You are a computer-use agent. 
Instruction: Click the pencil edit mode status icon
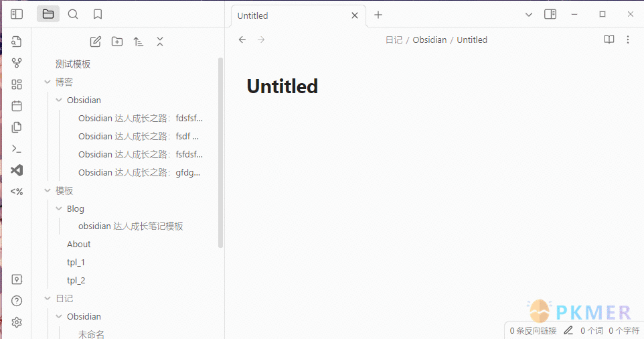coord(568,330)
